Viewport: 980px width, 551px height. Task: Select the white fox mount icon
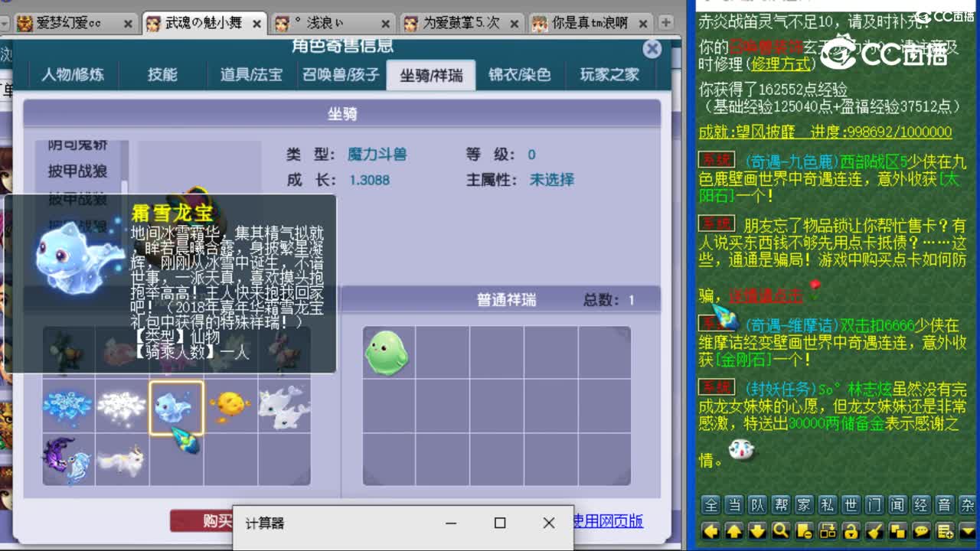tap(122, 459)
